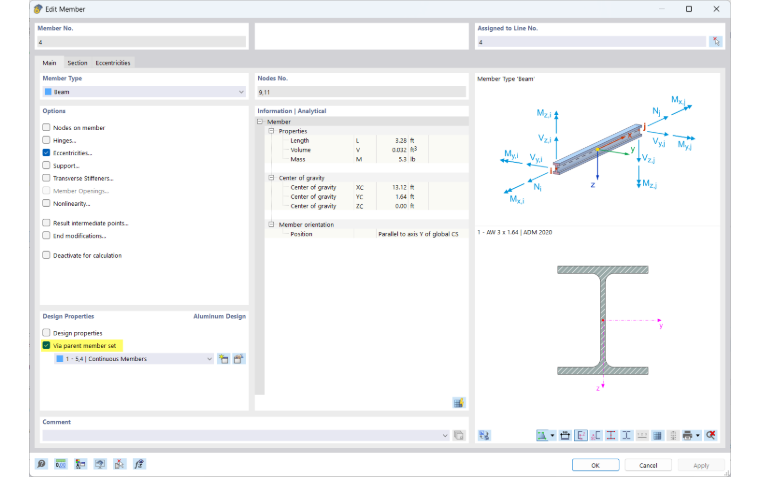Switch to the Section tab

[77, 63]
